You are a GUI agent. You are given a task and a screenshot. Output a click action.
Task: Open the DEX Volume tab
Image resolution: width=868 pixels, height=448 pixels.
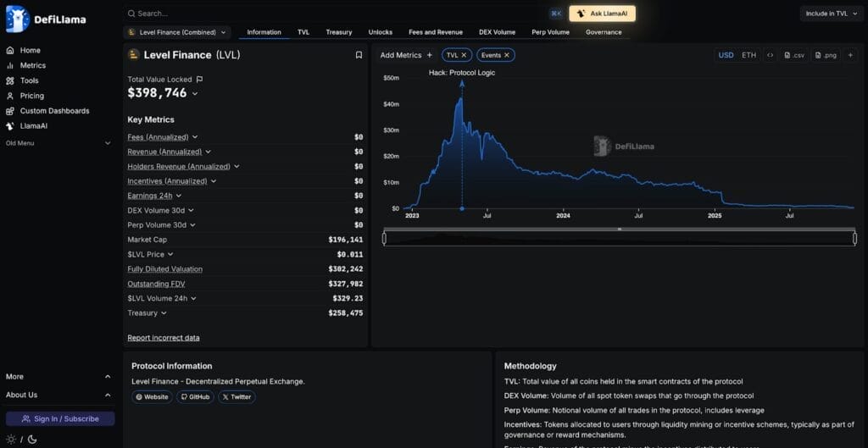(497, 32)
